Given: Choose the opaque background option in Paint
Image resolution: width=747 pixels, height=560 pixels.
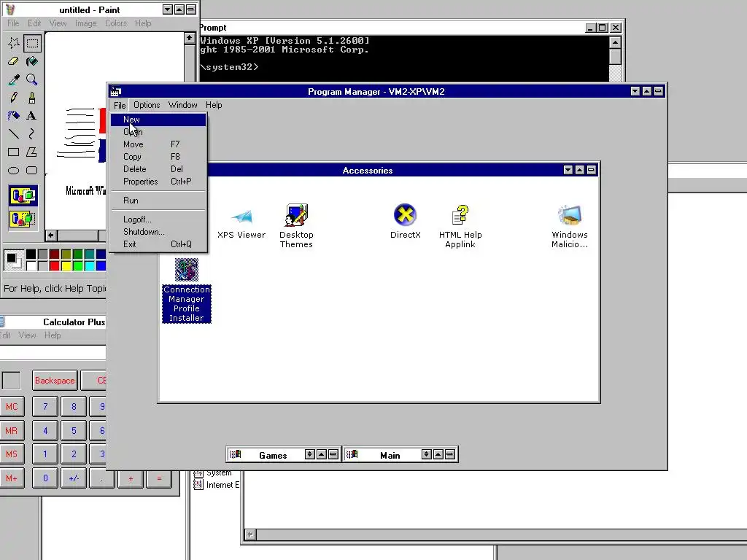Looking at the screenshot, I should [23, 195].
